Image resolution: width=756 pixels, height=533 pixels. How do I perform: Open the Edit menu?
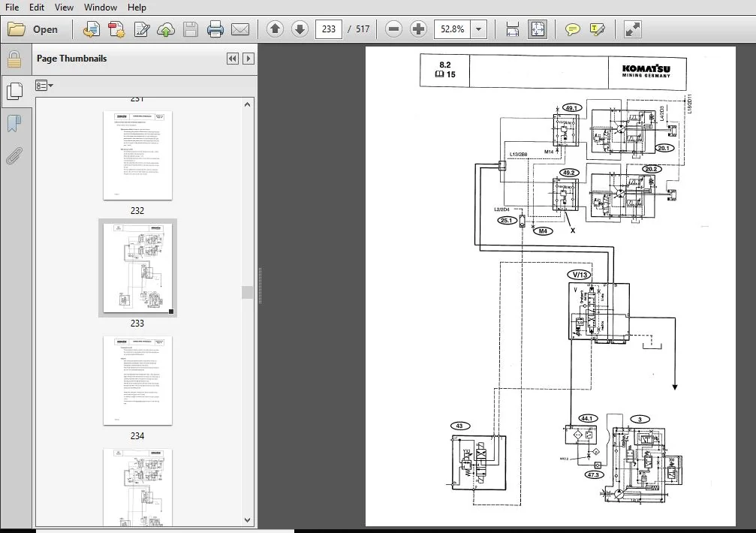coord(37,8)
